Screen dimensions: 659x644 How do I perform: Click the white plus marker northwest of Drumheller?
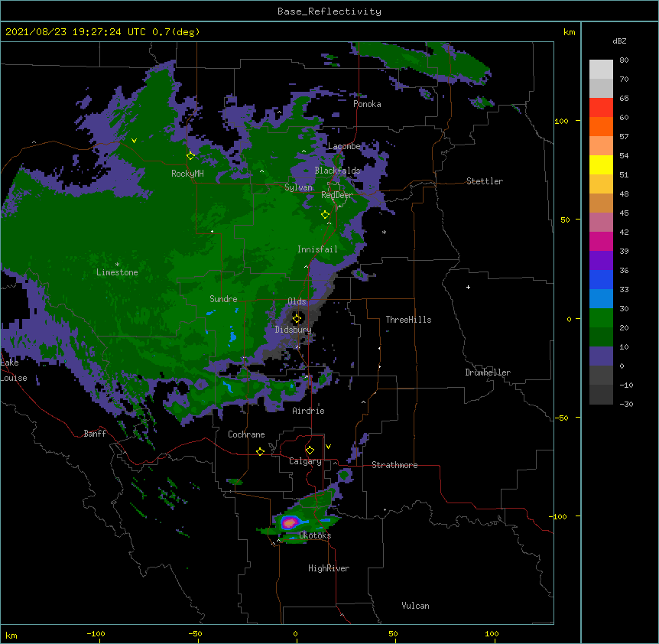coord(468,287)
